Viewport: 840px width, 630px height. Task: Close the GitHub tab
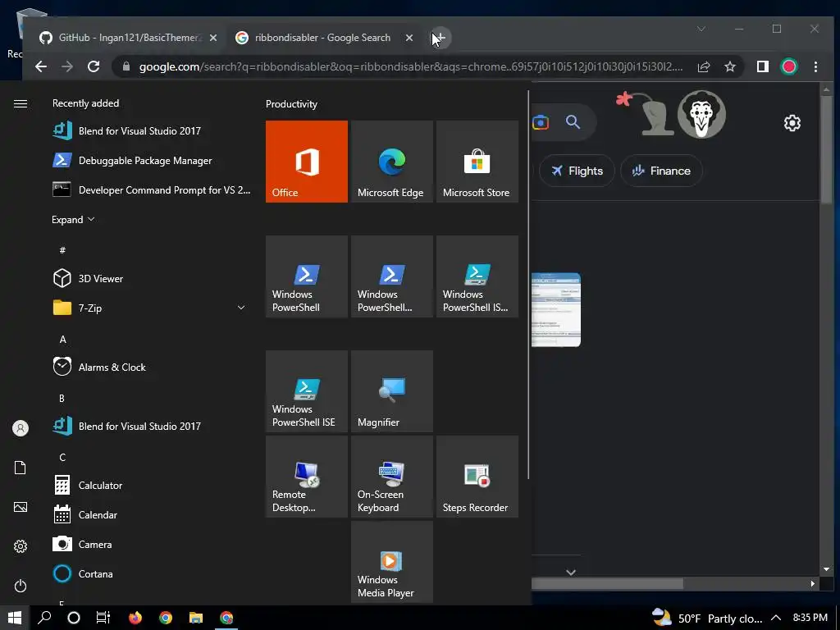pyautogui.click(x=213, y=38)
